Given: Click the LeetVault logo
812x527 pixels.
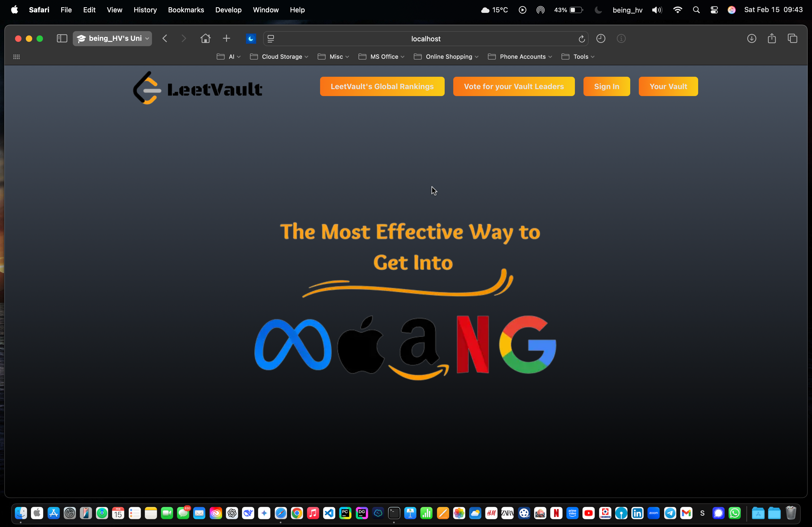Looking at the screenshot, I should pyautogui.click(x=198, y=88).
